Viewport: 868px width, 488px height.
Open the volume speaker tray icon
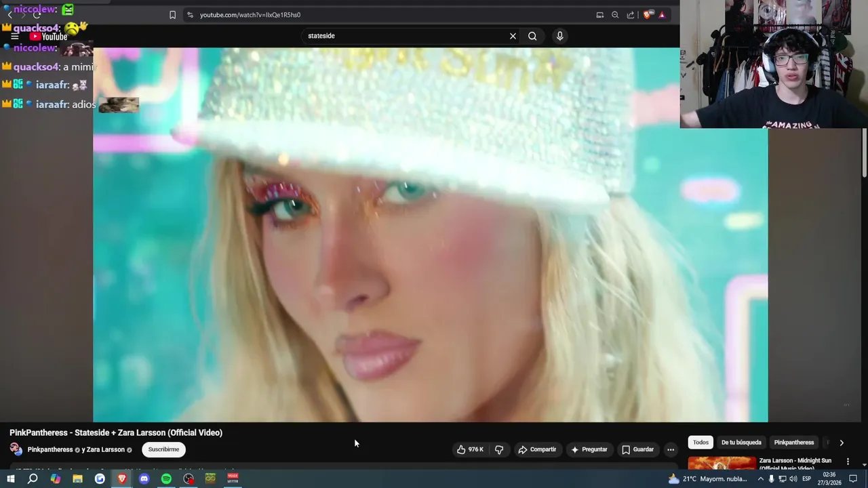point(793,479)
